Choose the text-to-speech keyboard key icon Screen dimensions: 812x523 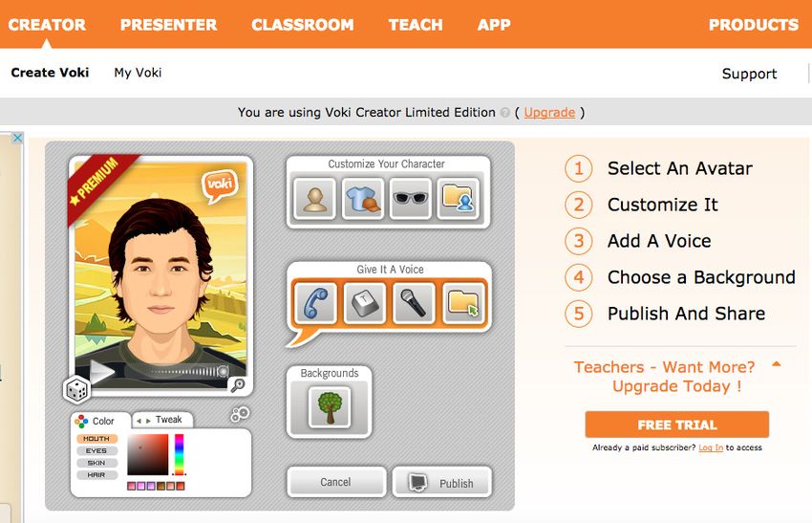(x=365, y=303)
